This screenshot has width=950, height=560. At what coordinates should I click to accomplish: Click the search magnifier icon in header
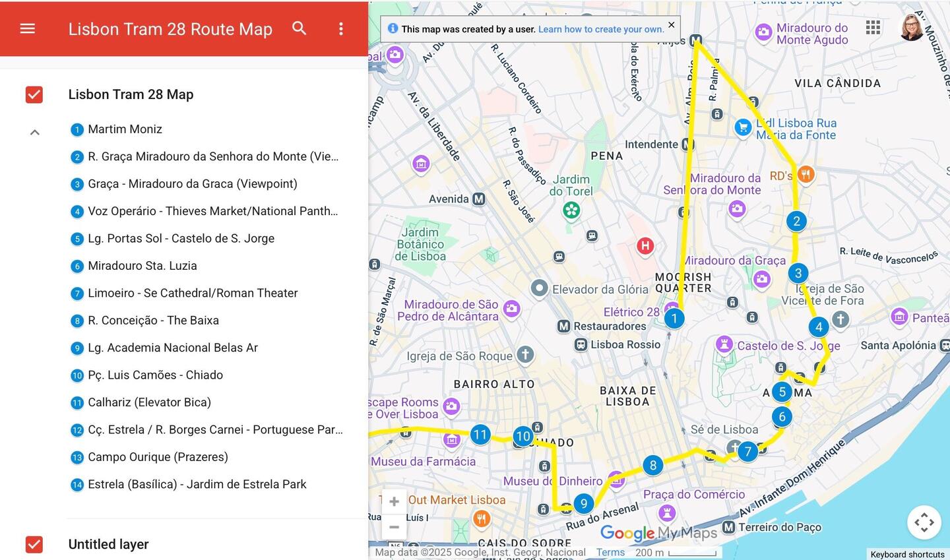[300, 28]
